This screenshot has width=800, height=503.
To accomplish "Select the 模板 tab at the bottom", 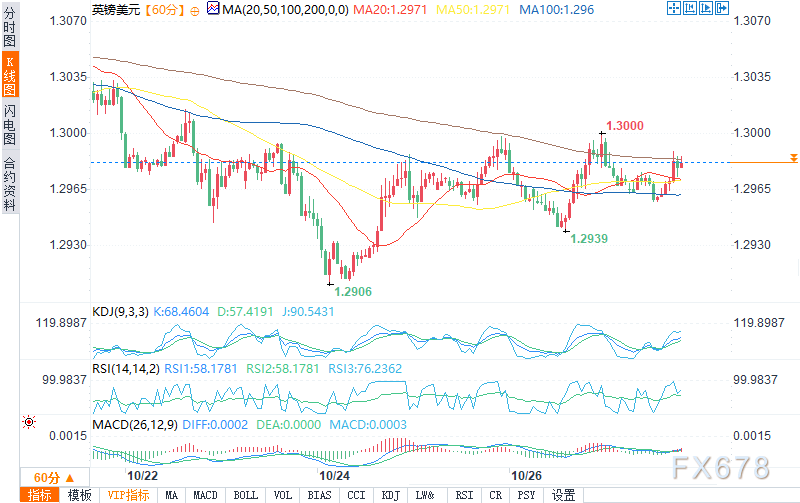I will pyautogui.click(x=79, y=495).
